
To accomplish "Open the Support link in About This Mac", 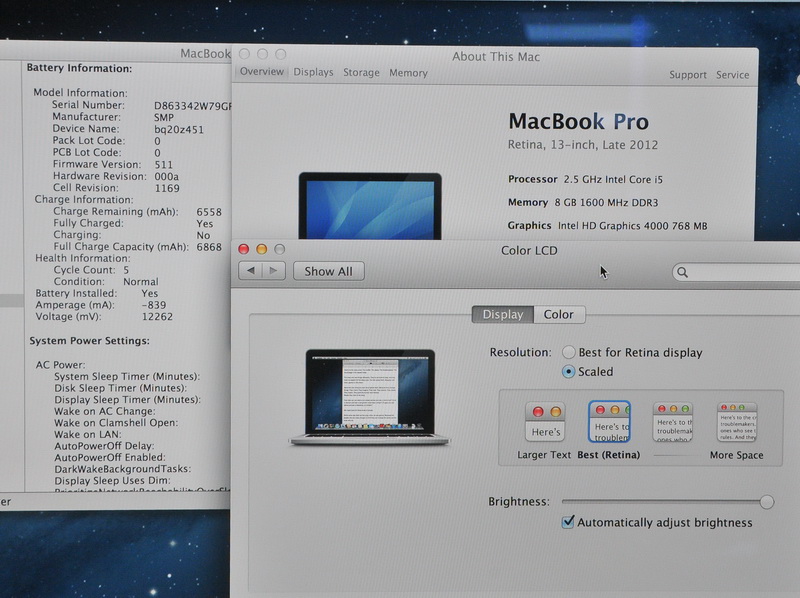I will [x=688, y=75].
